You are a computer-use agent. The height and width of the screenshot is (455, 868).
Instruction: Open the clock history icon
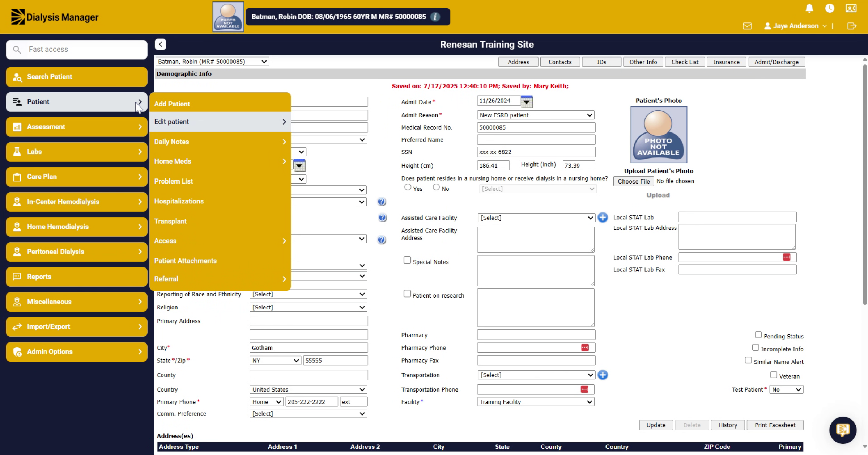830,8
